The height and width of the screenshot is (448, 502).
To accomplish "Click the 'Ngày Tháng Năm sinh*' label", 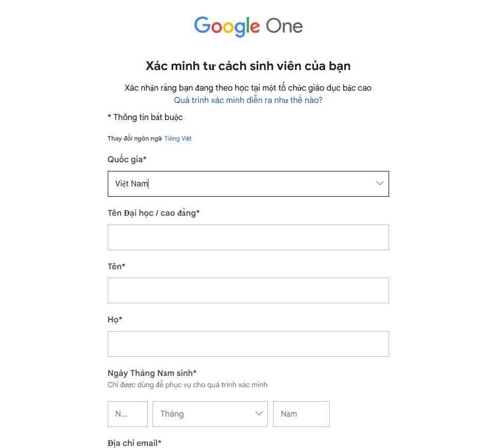I will coord(152,373).
